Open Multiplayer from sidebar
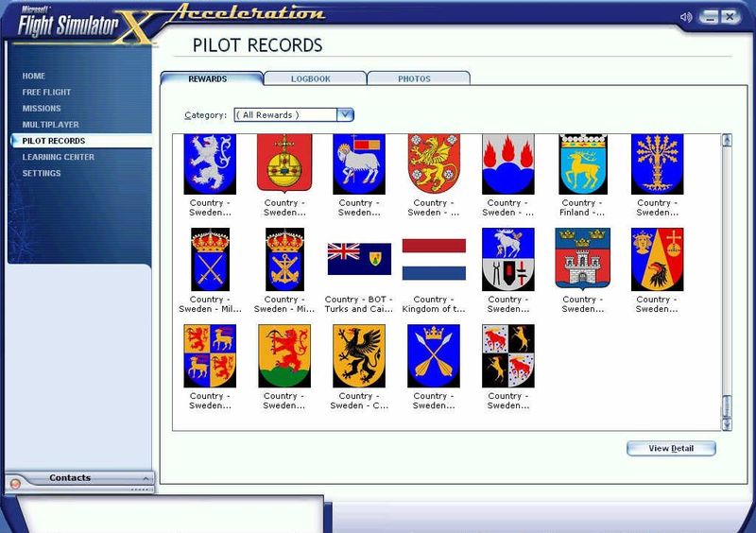 pyautogui.click(x=51, y=125)
